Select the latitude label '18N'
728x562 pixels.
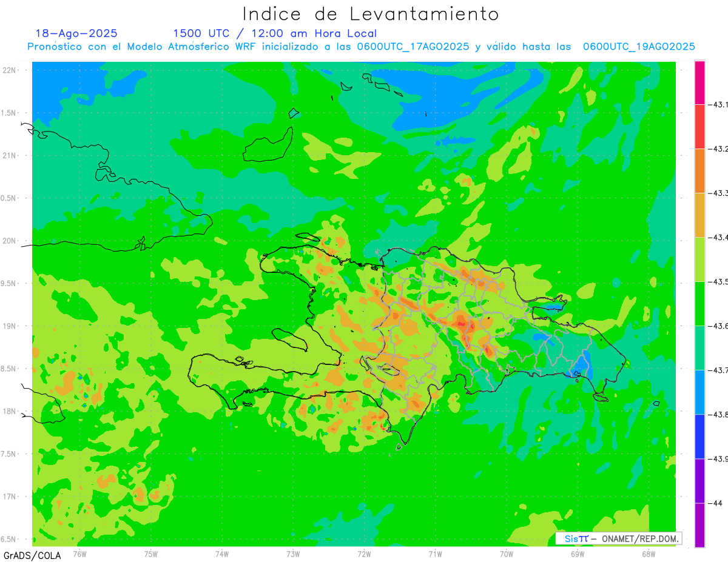tap(10, 411)
